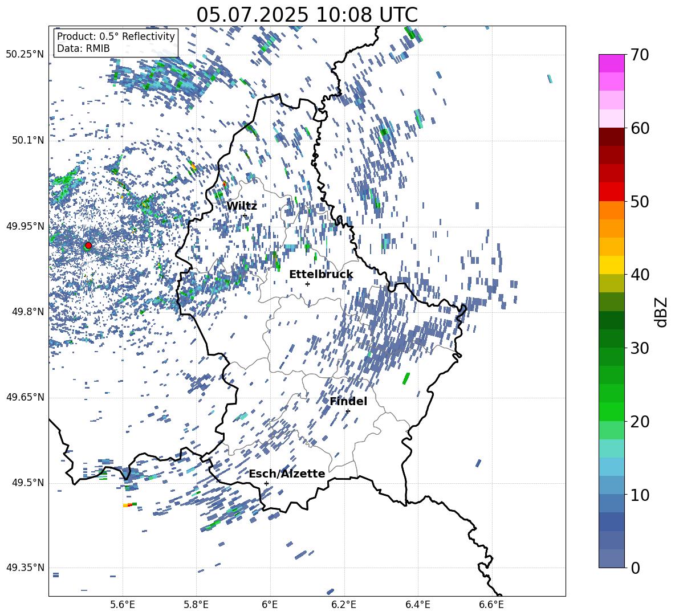Pick the turquoise swatch between 10 and 20 dBZ

pos(611,448)
